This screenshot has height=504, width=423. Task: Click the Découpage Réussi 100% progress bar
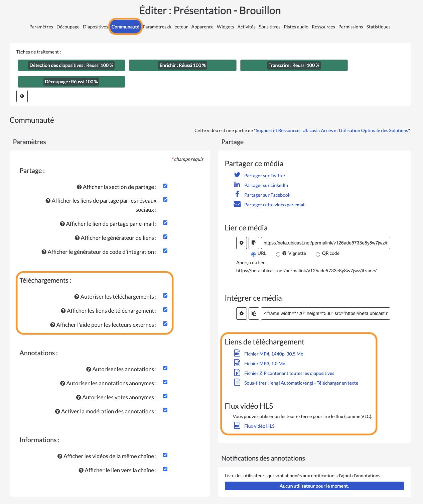(x=72, y=82)
